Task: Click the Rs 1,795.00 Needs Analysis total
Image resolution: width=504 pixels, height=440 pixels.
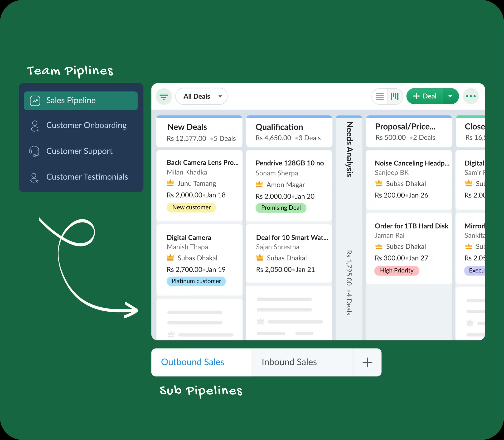Action: (x=349, y=268)
